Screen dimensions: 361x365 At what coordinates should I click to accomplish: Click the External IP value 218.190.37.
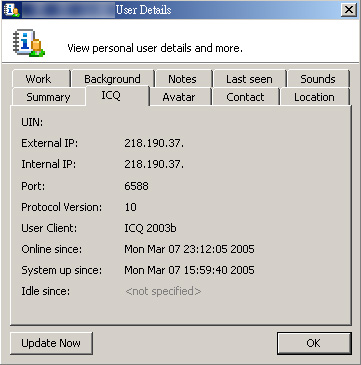tap(154, 143)
